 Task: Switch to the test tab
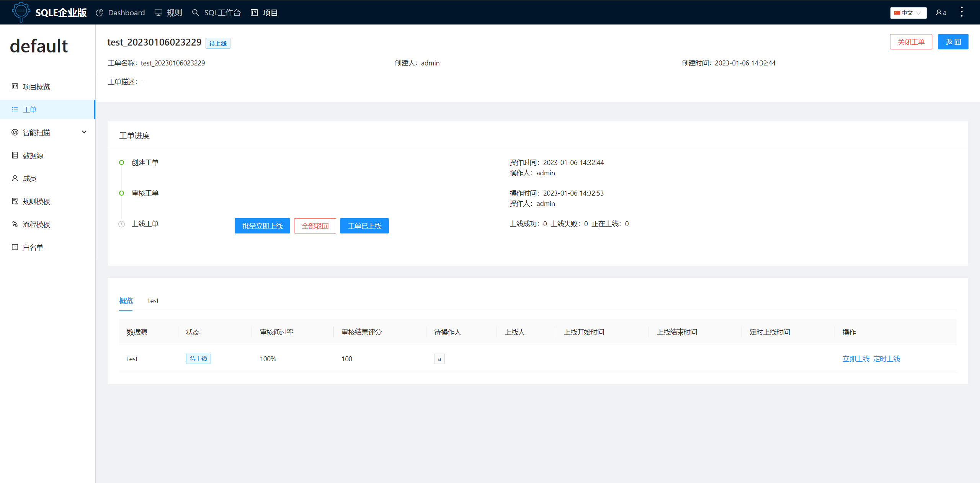point(153,301)
